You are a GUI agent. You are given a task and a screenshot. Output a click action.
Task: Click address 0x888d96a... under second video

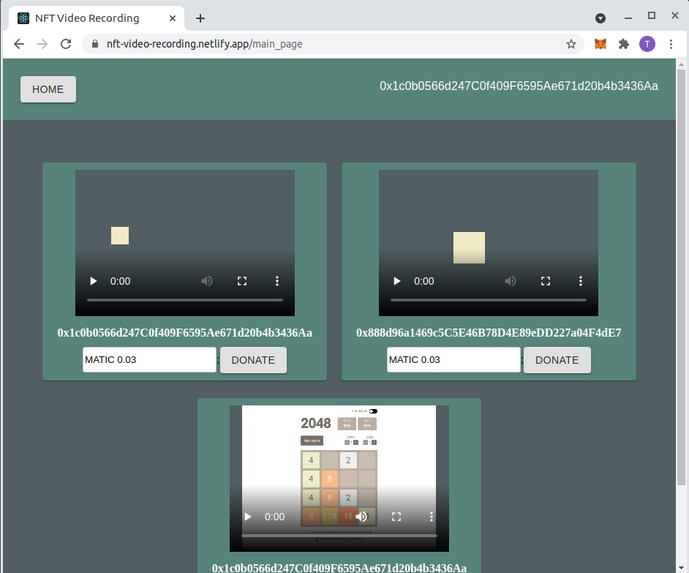(x=489, y=333)
